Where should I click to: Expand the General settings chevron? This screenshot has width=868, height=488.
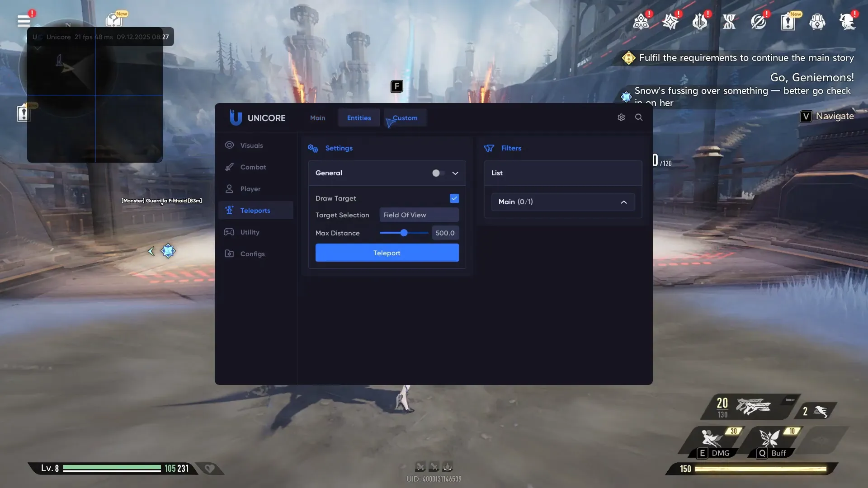455,173
